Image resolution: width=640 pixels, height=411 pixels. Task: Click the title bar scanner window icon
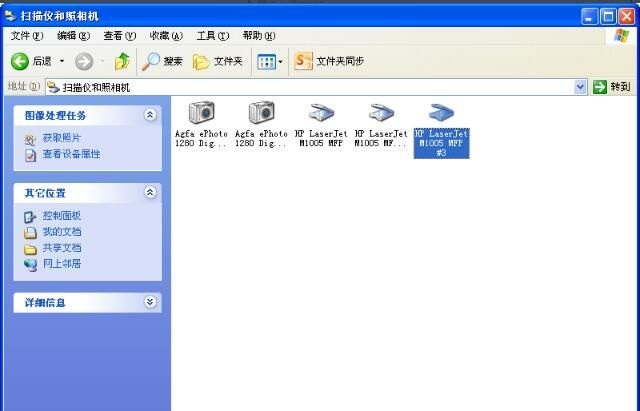pos(11,16)
